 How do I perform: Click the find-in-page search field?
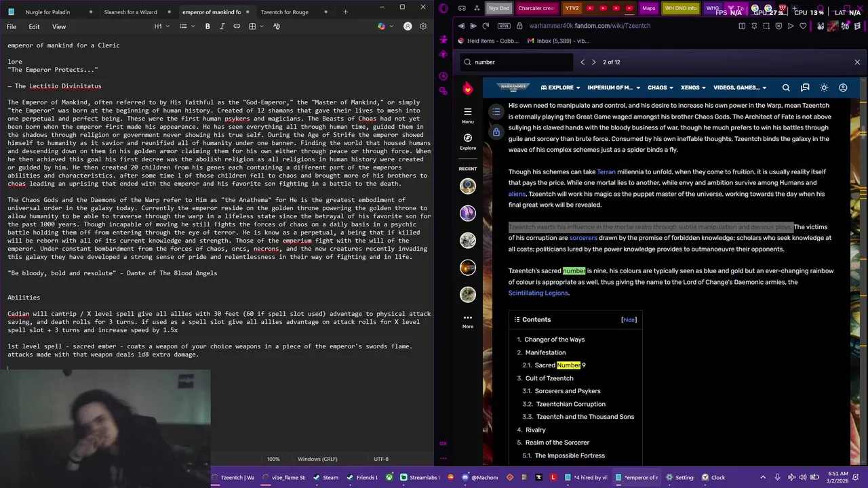coord(517,62)
